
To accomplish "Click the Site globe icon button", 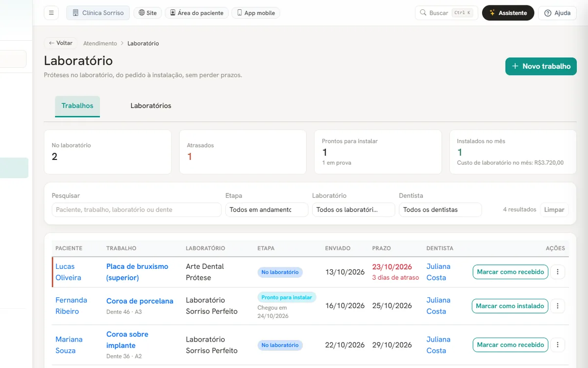I will (148, 13).
